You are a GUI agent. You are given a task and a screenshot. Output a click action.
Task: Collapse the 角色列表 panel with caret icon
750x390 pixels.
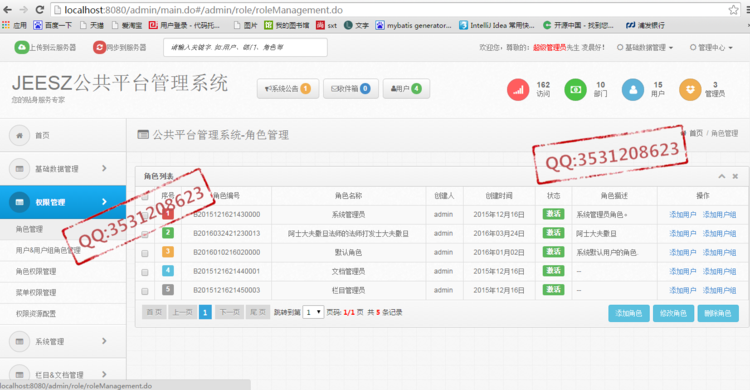pos(722,177)
